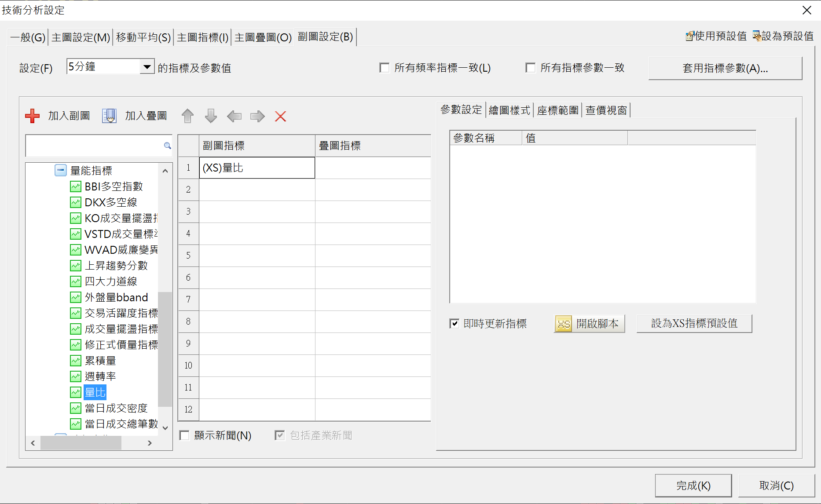Delete indicator with the red X icon

coord(280,116)
